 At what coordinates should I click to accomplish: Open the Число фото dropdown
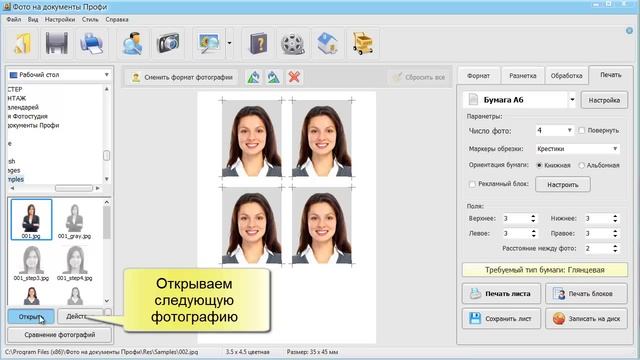click(555, 131)
